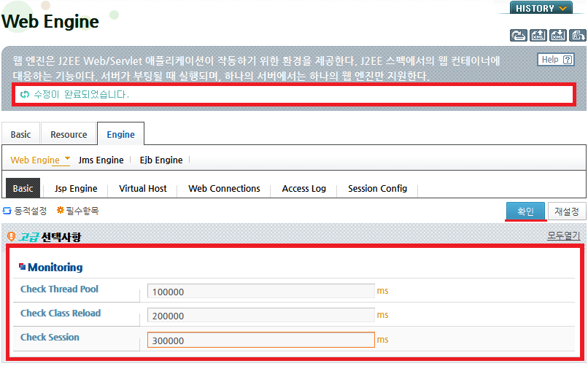Click the 고급 선택사항 heading text
Viewport: 588px width, 366px height.
point(50,237)
